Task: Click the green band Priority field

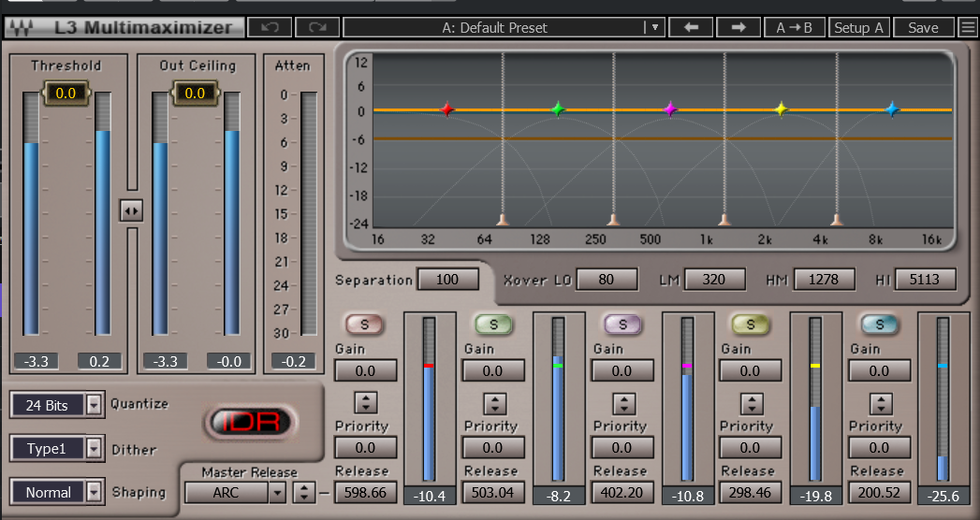Action: (493, 448)
